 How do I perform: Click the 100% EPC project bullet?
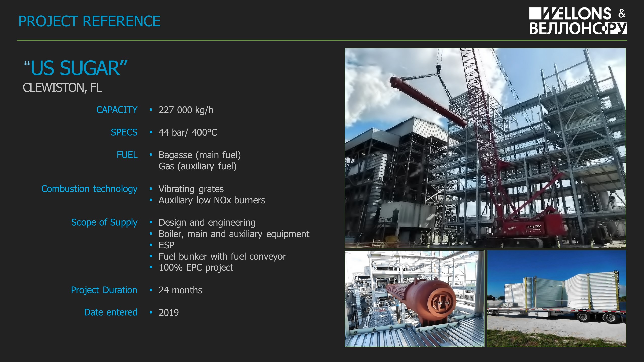click(196, 268)
